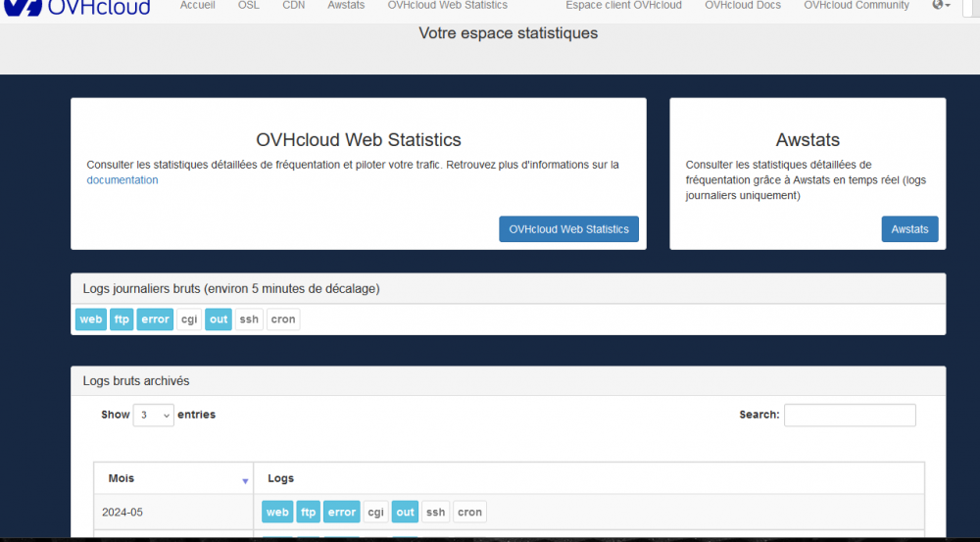The width and height of the screenshot is (980, 542).
Task: Open 2024-05 archived out logs
Action: coord(405,512)
